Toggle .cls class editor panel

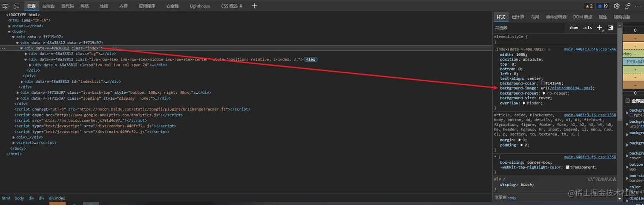587,28
